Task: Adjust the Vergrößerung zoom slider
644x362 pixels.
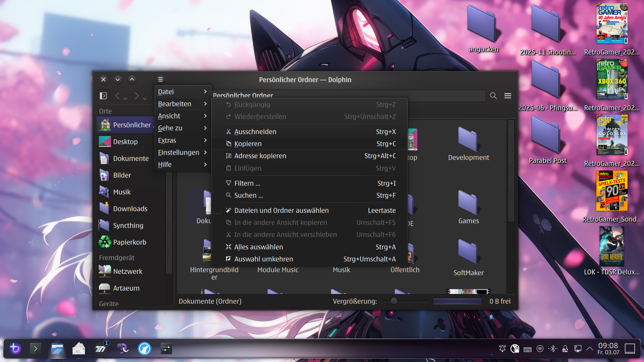Action: click(x=404, y=301)
